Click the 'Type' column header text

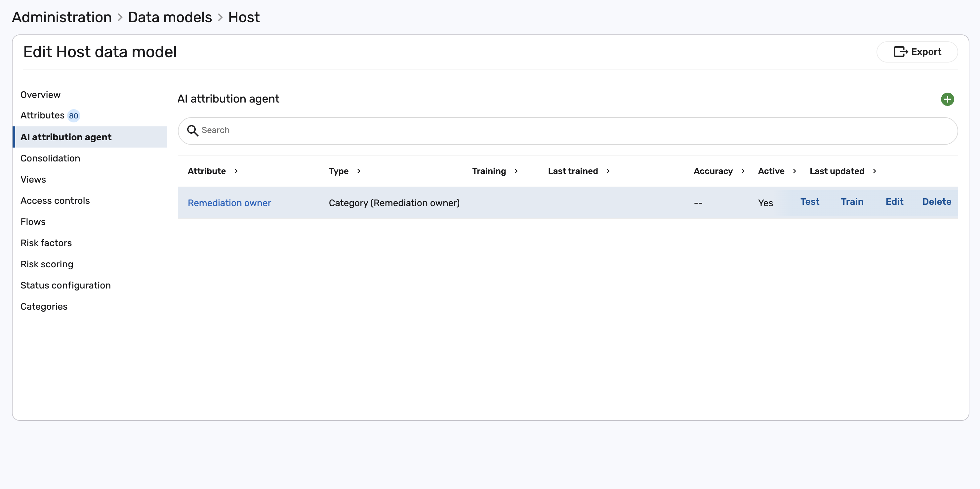[x=339, y=171]
